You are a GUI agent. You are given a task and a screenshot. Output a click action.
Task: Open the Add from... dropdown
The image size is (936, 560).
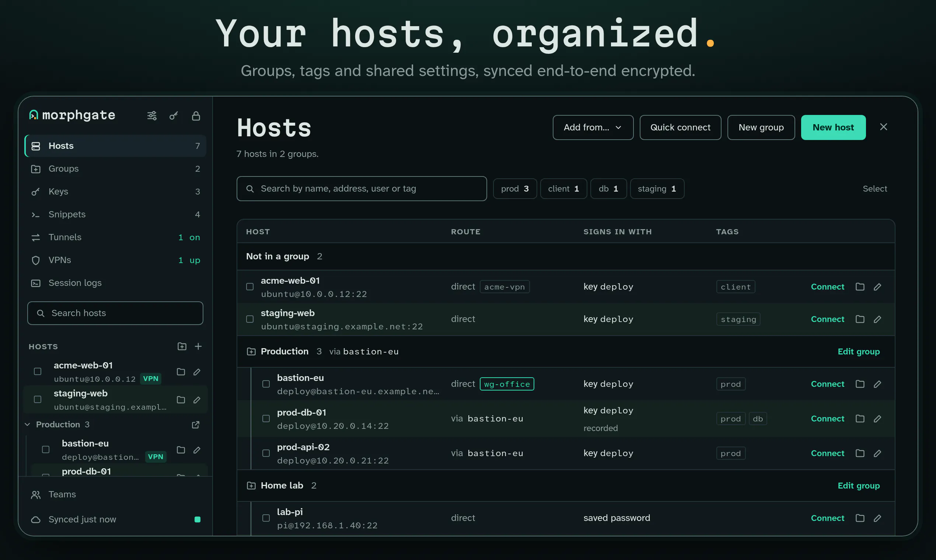tap(593, 127)
